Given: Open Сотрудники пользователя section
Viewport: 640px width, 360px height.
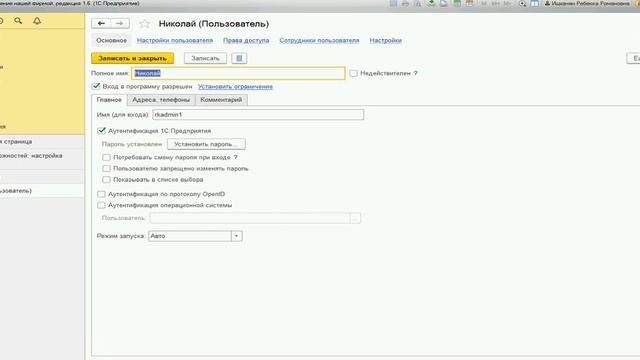Looking at the screenshot, I should pyautogui.click(x=319, y=40).
